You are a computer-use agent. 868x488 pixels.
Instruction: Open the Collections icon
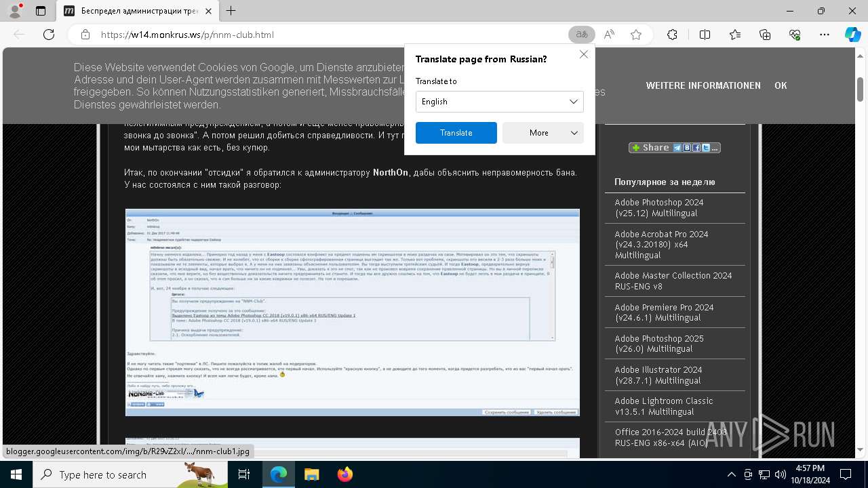pos(765,35)
